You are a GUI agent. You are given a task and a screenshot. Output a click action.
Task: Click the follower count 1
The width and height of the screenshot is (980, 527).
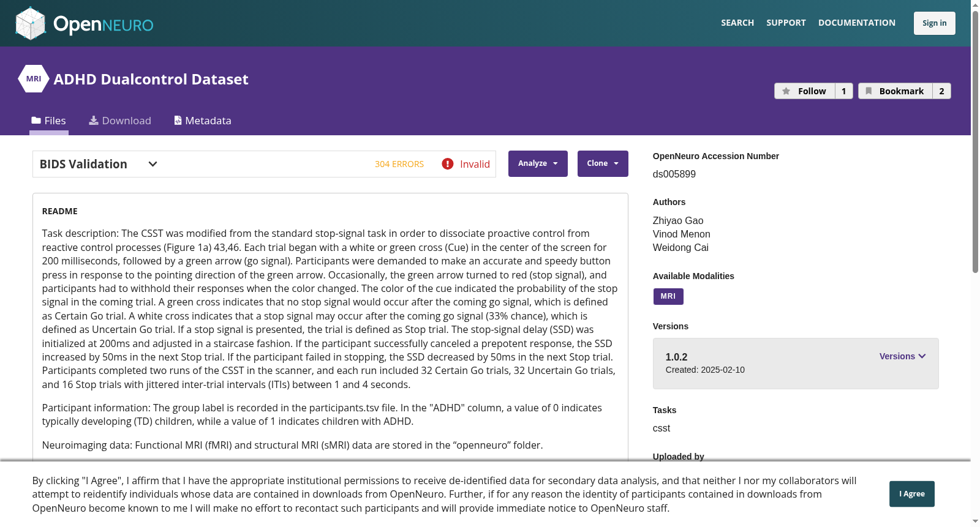coord(844,91)
